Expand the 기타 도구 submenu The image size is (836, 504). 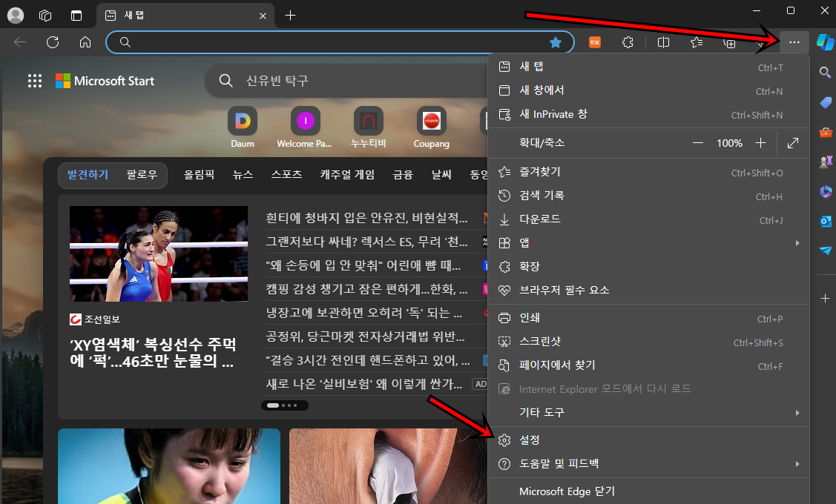tap(649, 412)
